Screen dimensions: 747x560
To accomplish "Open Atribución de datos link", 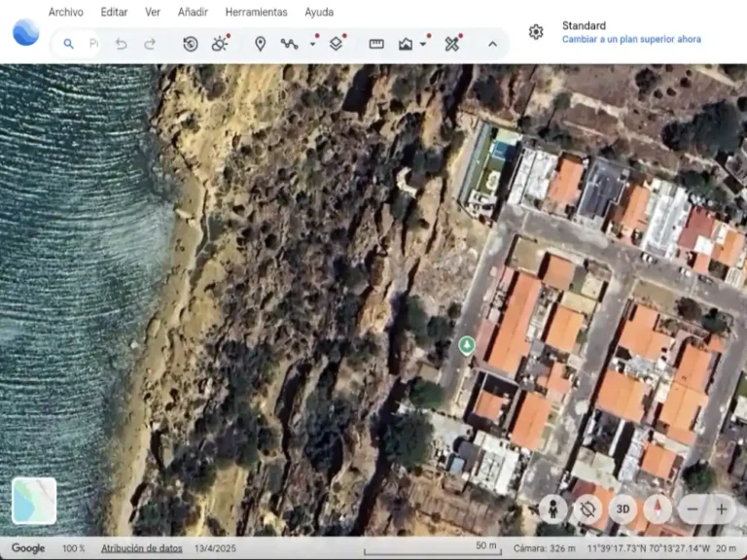I will click(x=141, y=548).
